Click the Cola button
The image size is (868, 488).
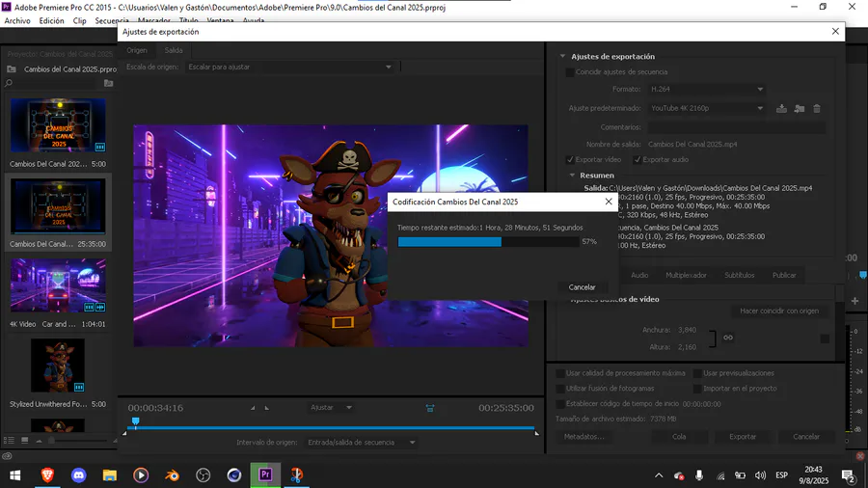click(x=679, y=437)
